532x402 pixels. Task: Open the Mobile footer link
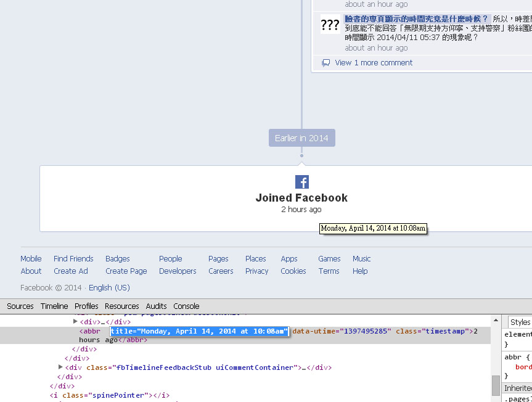point(31,258)
